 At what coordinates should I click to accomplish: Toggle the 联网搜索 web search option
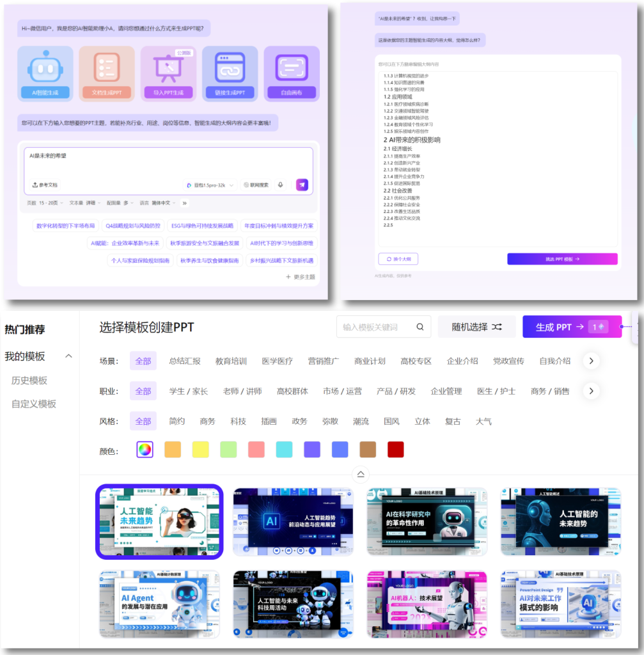[256, 185]
